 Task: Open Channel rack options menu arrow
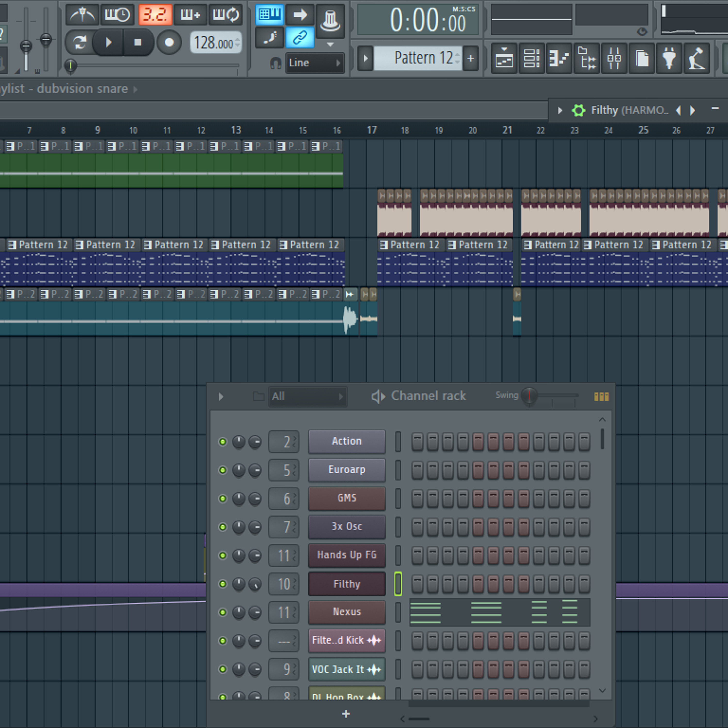pyautogui.click(x=221, y=397)
